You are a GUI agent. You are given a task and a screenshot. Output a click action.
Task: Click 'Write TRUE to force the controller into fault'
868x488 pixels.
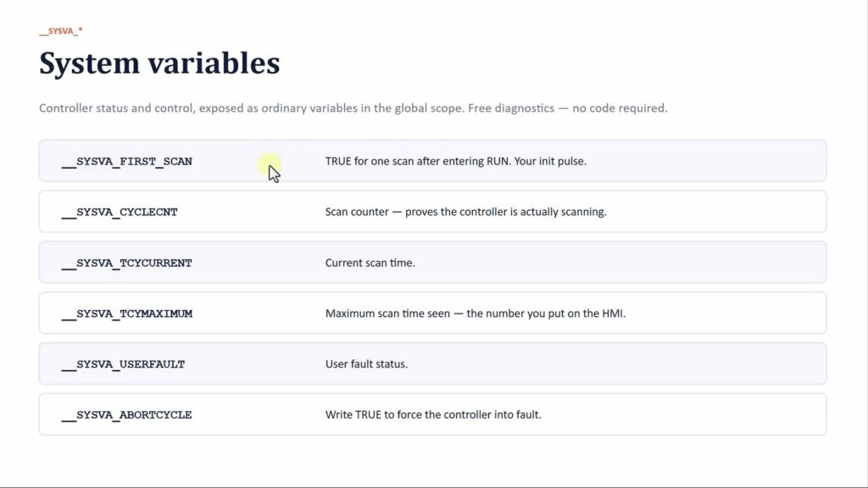coord(433,414)
